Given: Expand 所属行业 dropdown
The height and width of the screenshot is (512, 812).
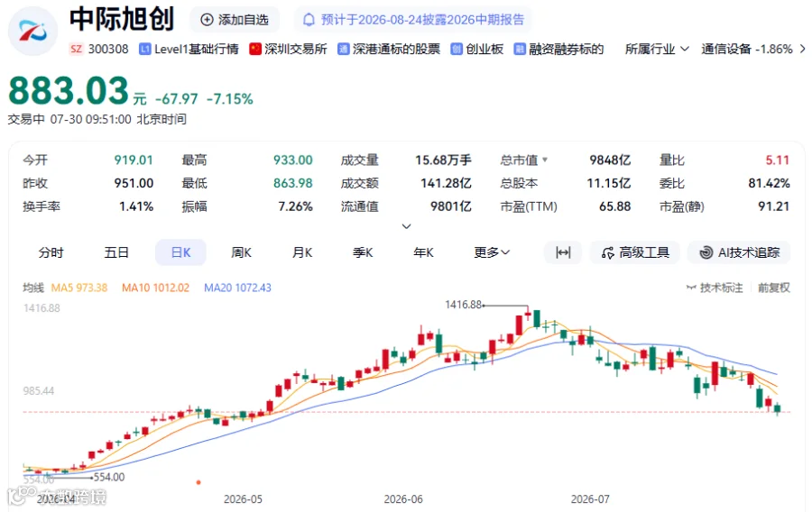Looking at the screenshot, I should pyautogui.click(x=657, y=50).
